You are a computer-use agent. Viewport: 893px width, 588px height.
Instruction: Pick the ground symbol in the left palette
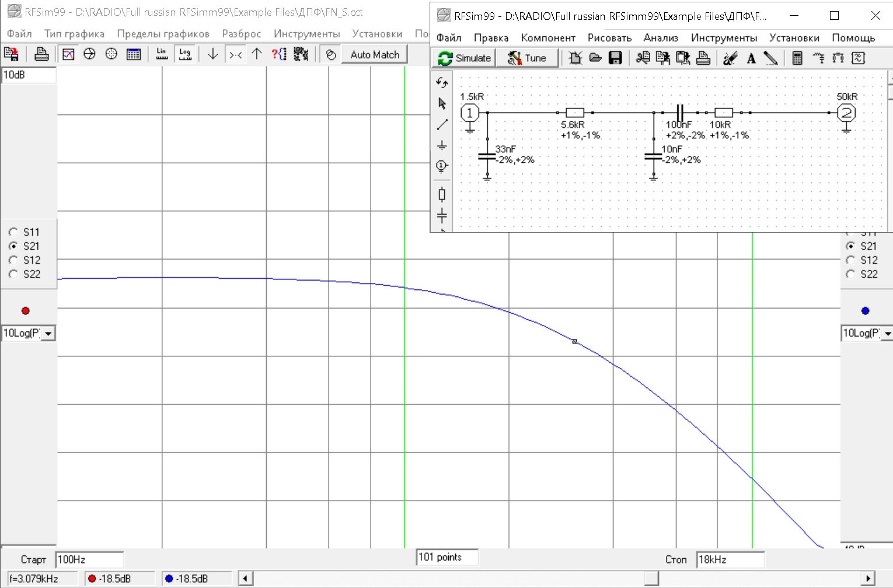click(x=442, y=145)
